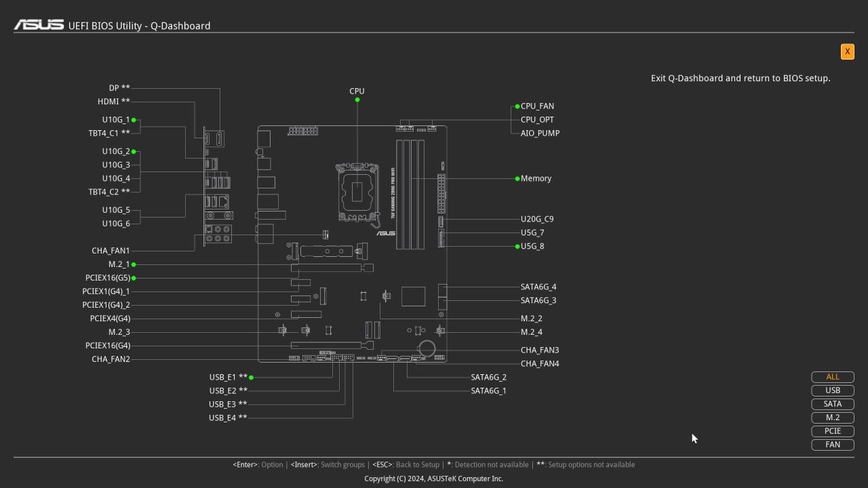
Task: Click the DIMM memory slots on the diagram
Action: coord(410,195)
